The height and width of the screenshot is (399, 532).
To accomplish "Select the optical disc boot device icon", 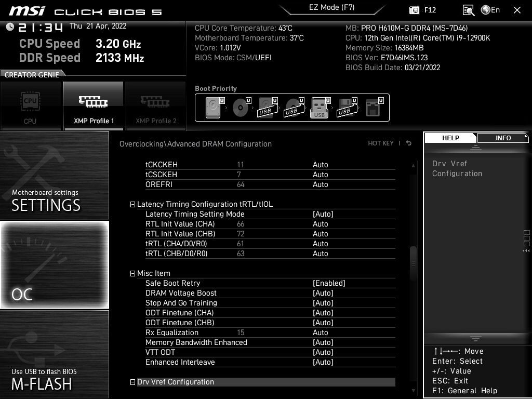I will tap(242, 108).
